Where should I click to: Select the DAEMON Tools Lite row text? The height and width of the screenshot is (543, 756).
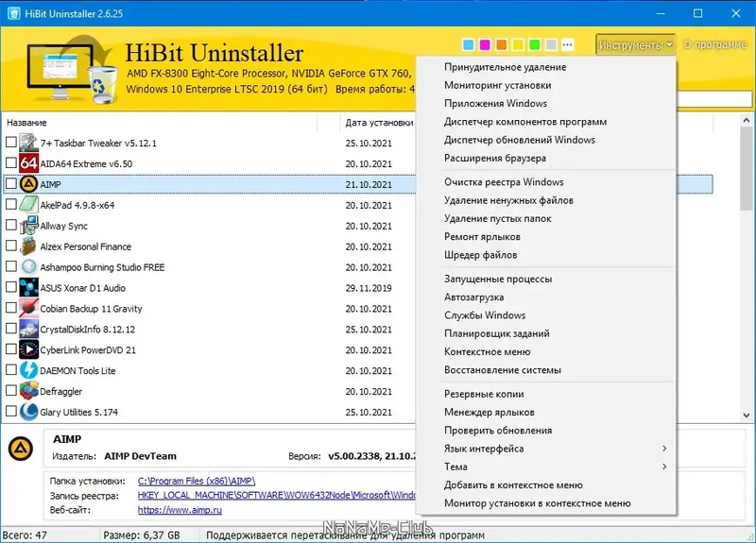[x=77, y=370]
